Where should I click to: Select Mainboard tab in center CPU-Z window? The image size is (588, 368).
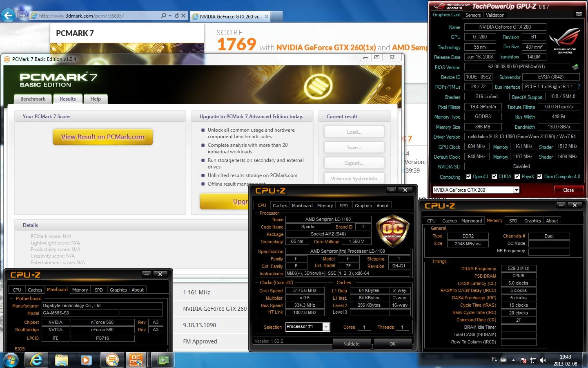pos(302,206)
